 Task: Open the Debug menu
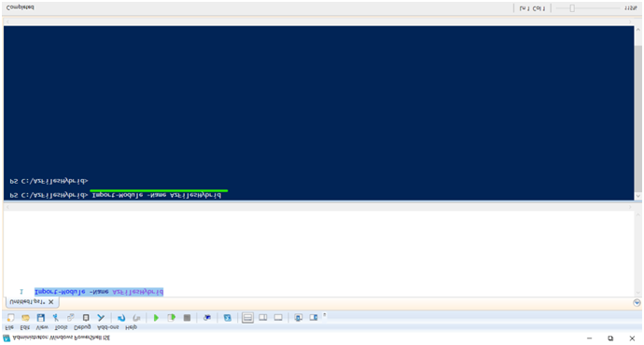point(82,327)
